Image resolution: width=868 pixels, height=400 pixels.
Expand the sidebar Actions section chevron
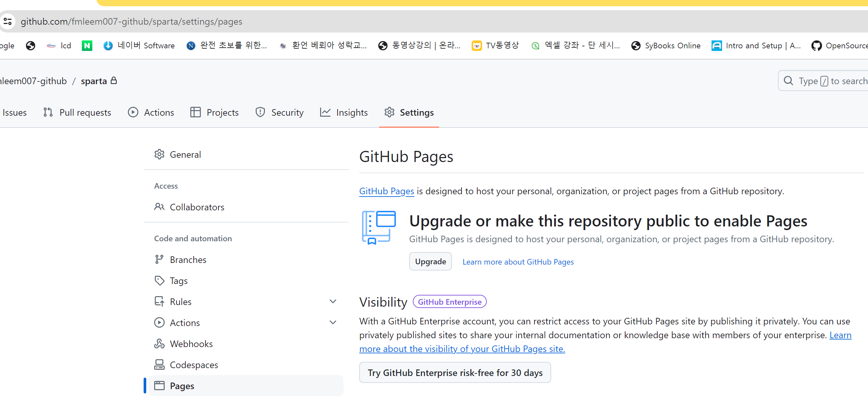[x=333, y=322]
